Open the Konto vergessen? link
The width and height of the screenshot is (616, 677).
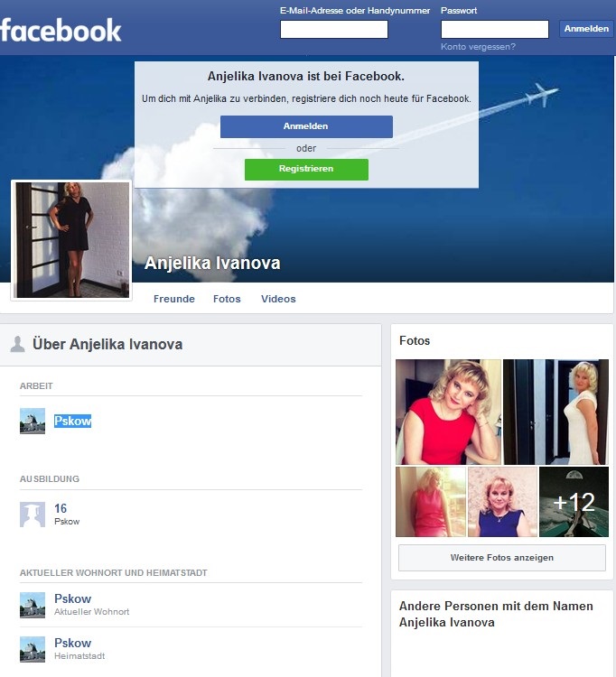coord(478,47)
